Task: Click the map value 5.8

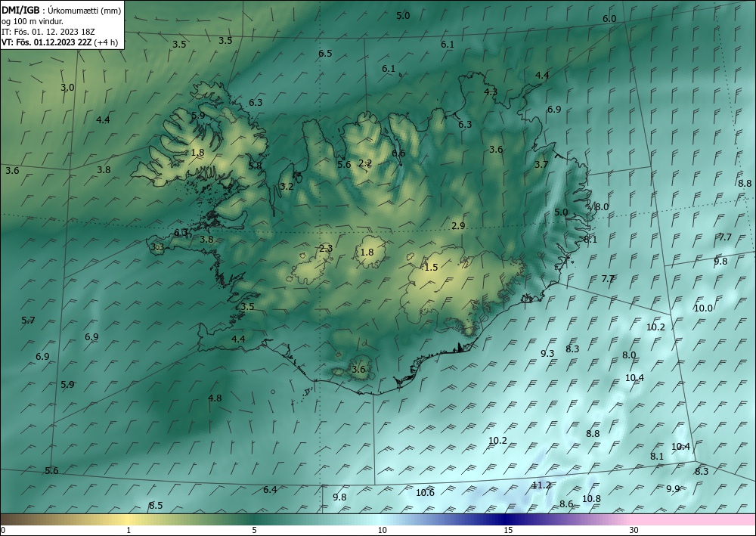Action: click(x=255, y=166)
